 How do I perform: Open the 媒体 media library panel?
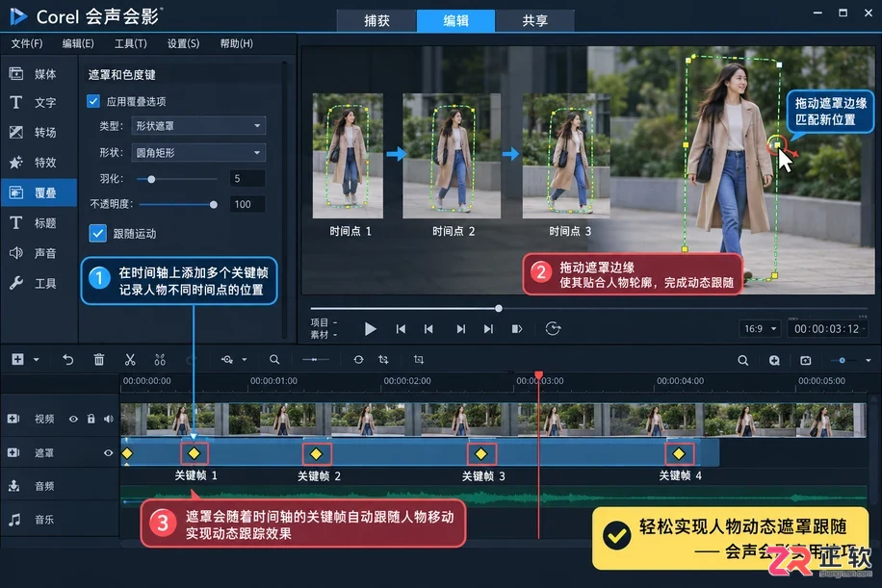tap(34, 74)
